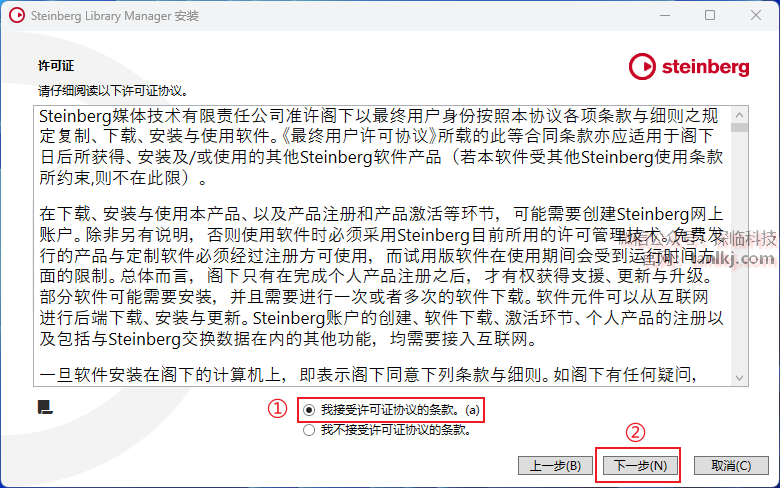Select 我接受许可证协议的条款 radio option

coord(309,410)
